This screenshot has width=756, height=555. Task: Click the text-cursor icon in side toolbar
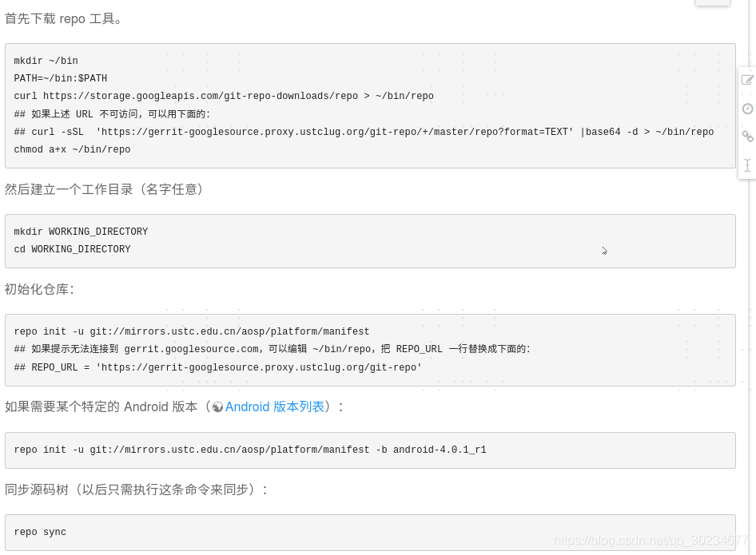coord(747,165)
